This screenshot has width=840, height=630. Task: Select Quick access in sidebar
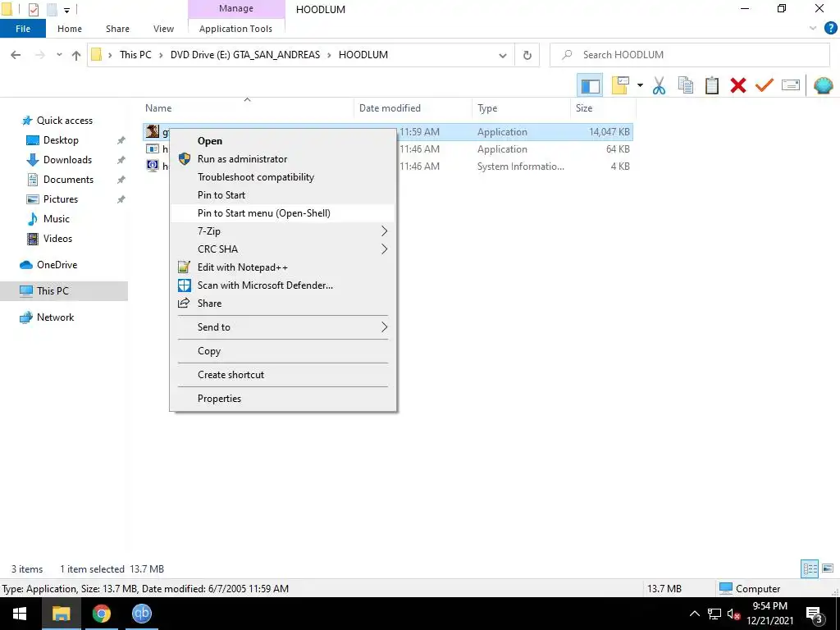[x=64, y=121]
